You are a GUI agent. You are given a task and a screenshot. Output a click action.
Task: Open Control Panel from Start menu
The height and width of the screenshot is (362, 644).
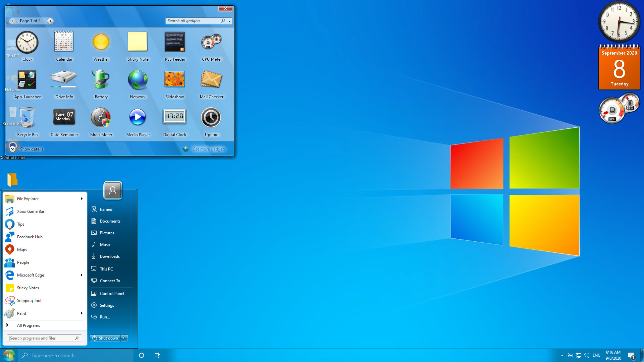112,294
